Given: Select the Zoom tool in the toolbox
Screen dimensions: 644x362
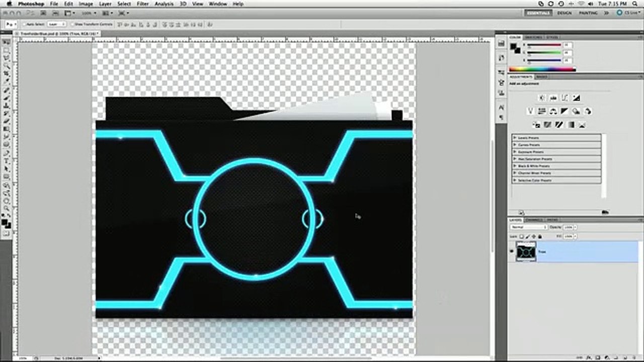Looking at the screenshot, I should pos(6,208).
